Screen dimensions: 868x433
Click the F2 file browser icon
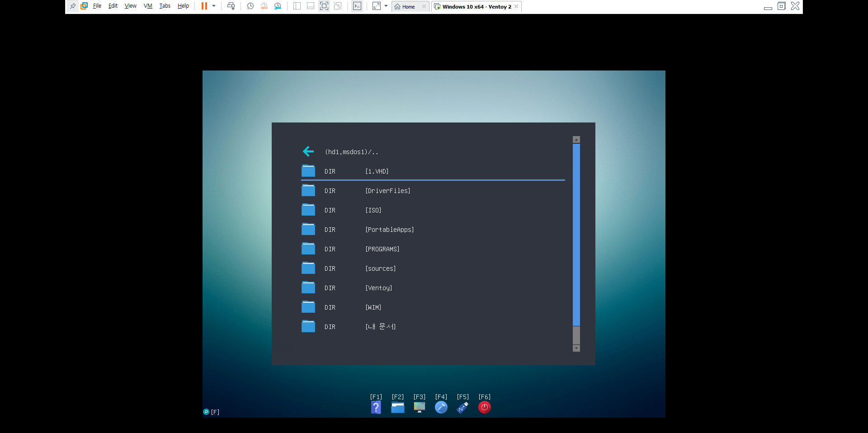pos(398,407)
